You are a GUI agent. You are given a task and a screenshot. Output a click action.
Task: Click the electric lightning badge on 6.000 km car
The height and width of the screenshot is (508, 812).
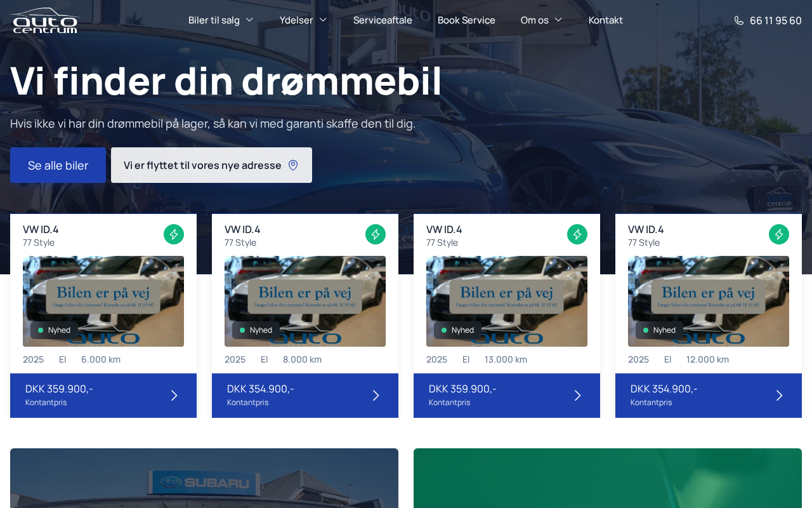pos(174,234)
